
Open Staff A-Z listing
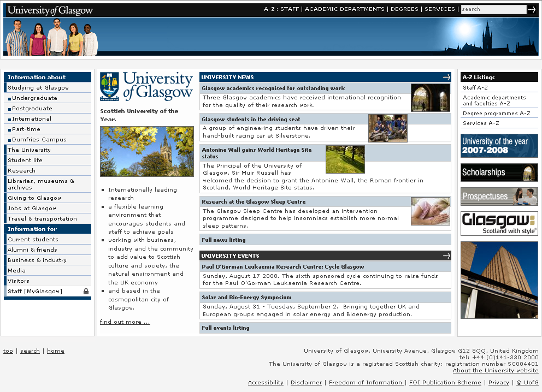(475, 88)
